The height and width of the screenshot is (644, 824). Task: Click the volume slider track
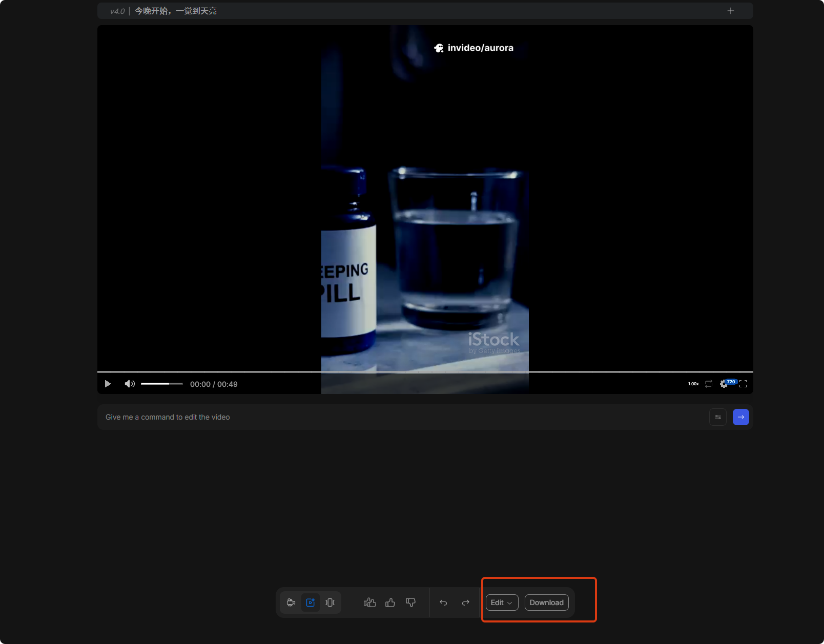coord(162,384)
